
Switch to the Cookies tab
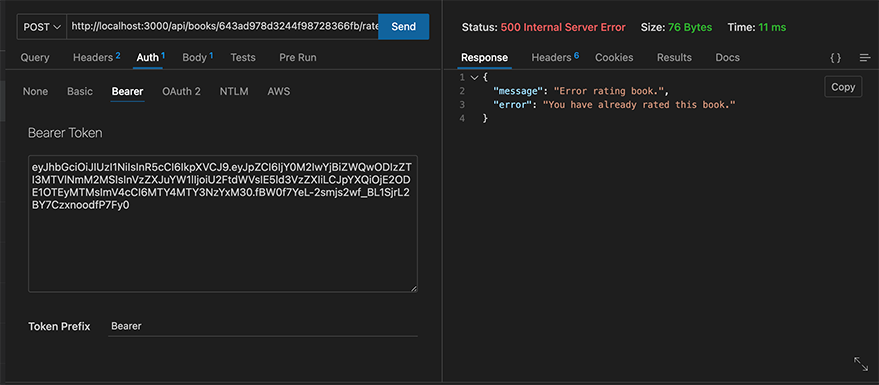(x=614, y=57)
